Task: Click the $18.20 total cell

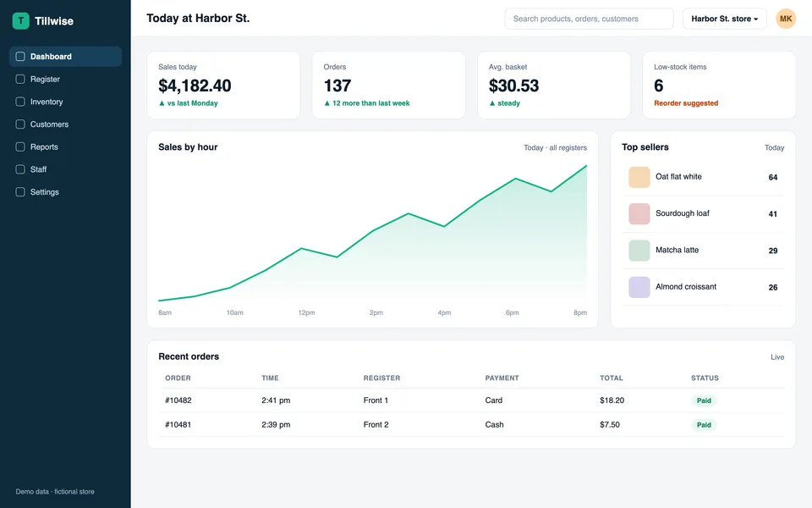Action: point(612,400)
